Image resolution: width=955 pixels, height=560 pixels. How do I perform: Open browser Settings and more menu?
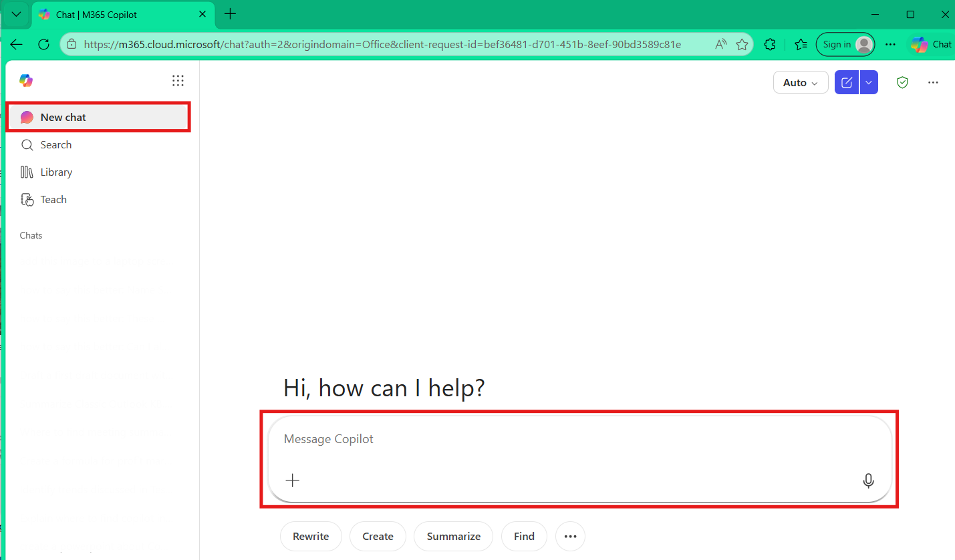890,44
